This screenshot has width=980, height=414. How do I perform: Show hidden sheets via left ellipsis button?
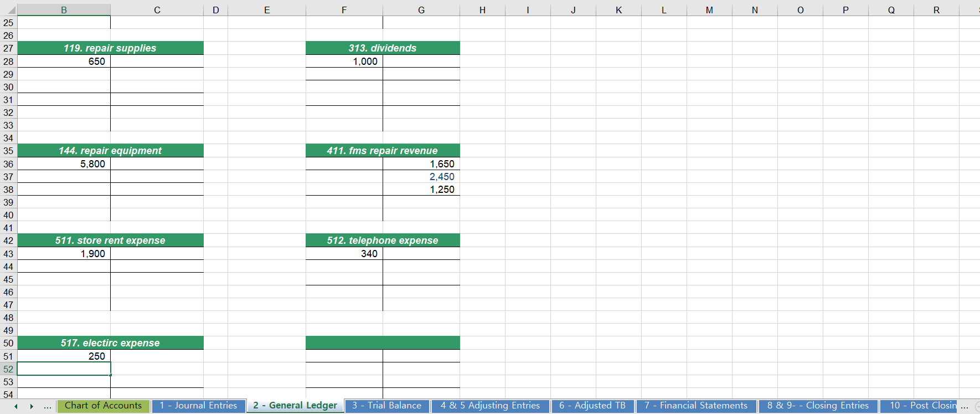tap(48, 406)
